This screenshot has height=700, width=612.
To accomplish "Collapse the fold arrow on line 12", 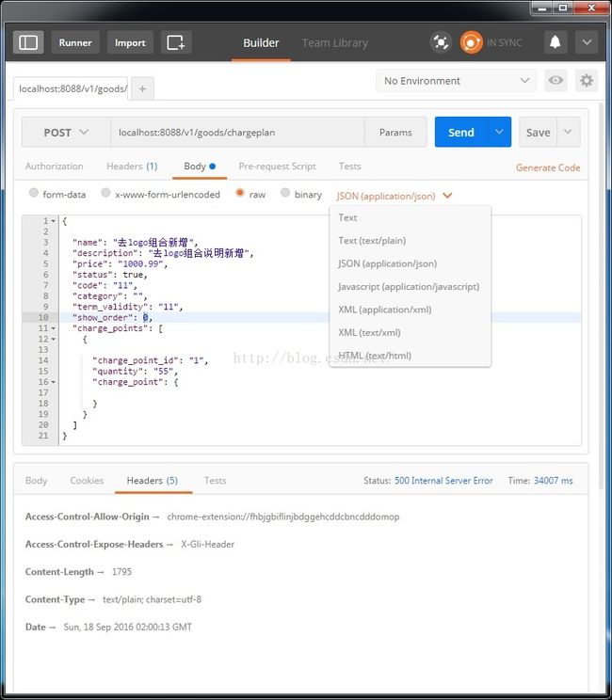I will 54,340.
